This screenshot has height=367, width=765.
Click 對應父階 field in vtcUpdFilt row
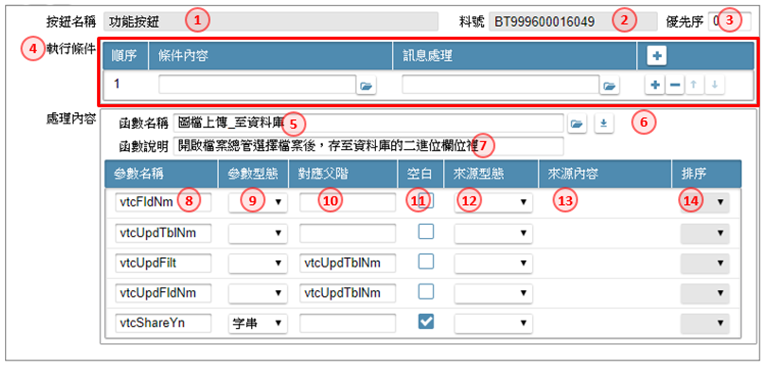(347, 263)
